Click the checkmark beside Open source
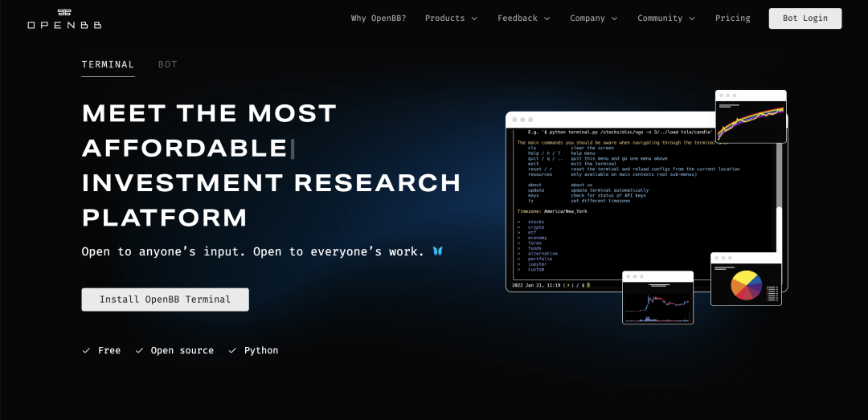Viewport: 868px width, 420px height. pos(140,351)
